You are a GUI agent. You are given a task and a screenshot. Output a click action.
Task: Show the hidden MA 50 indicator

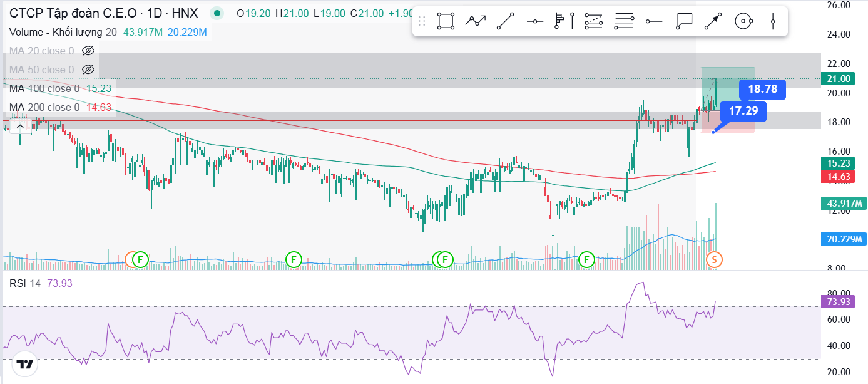(x=88, y=70)
